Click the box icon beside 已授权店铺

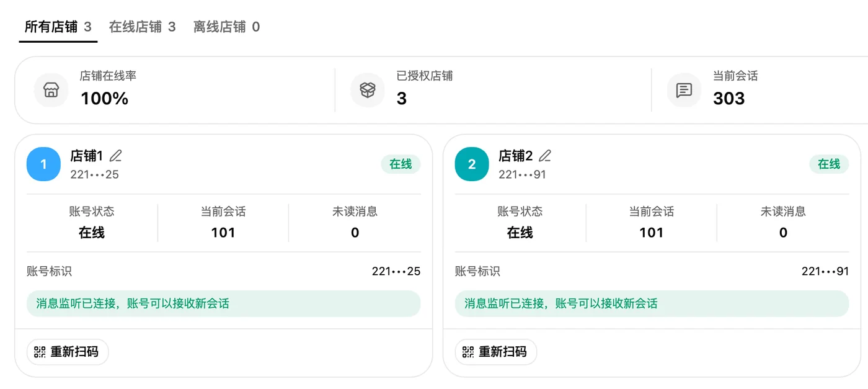pyautogui.click(x=368, y=90)
